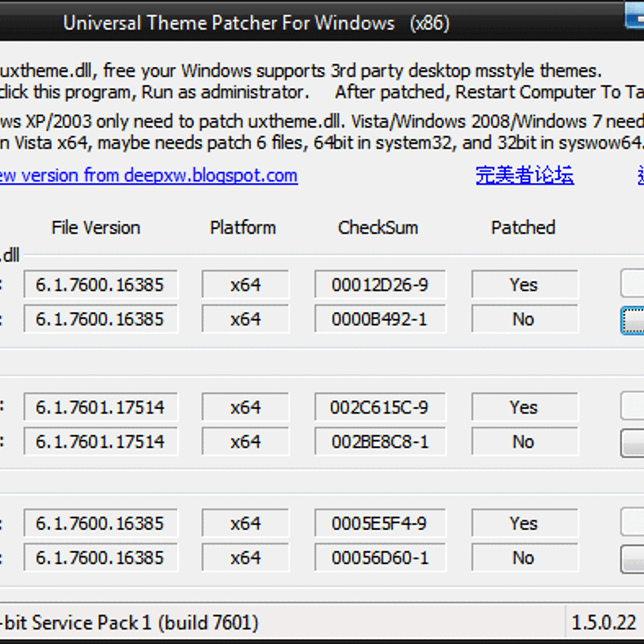Click Patched Yes in the 0005E5F4-9 row
This screenshot has height=644, width=644.
coord(525,523)
